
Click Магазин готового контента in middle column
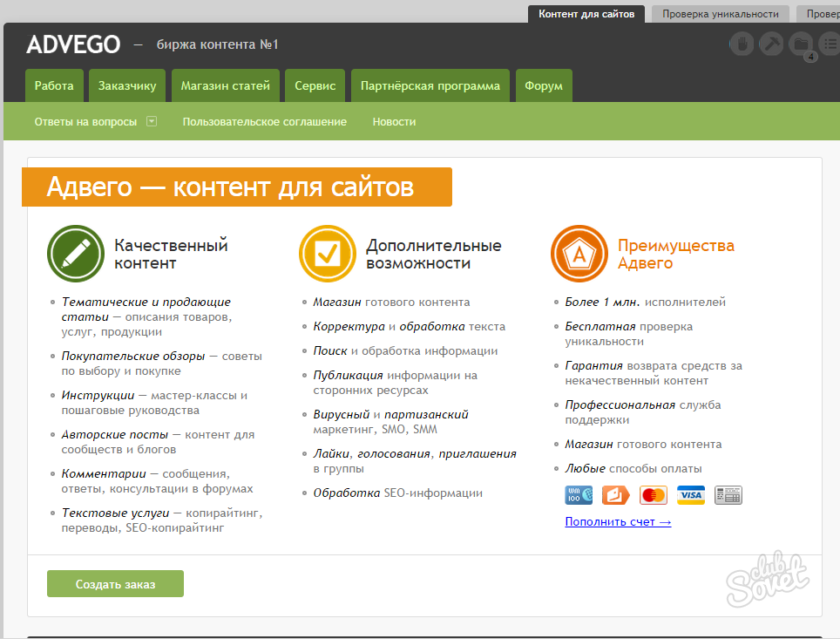click(x=391, y=303)
